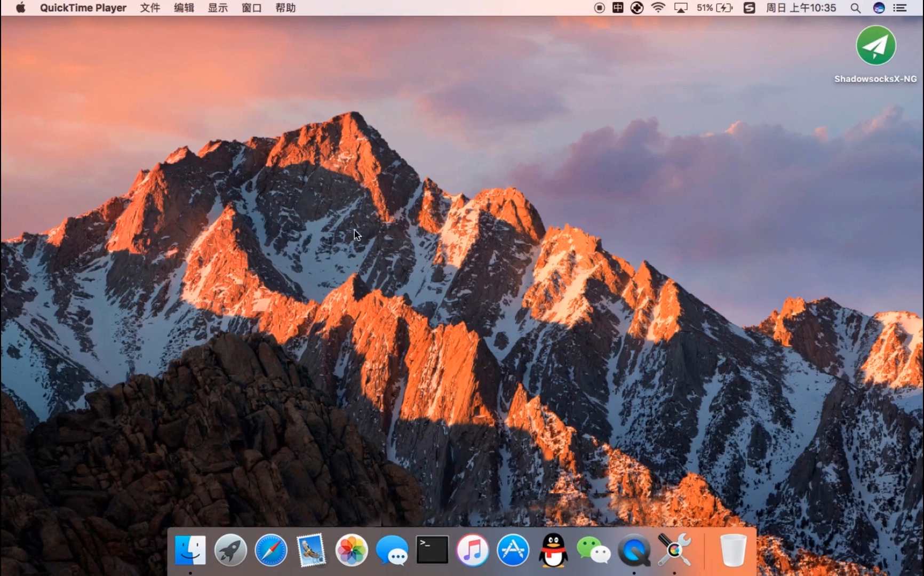The height and width of the screenshot is (576, 924).
Task: Open the 窗口 menu
Action: (x=251, y=8)
